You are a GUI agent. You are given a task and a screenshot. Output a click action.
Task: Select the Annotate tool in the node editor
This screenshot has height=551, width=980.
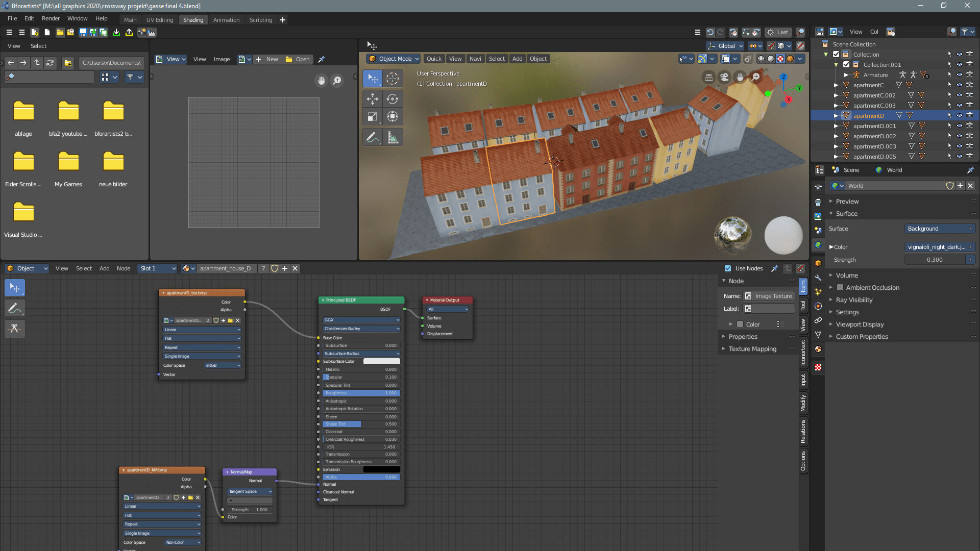[15, 308]
